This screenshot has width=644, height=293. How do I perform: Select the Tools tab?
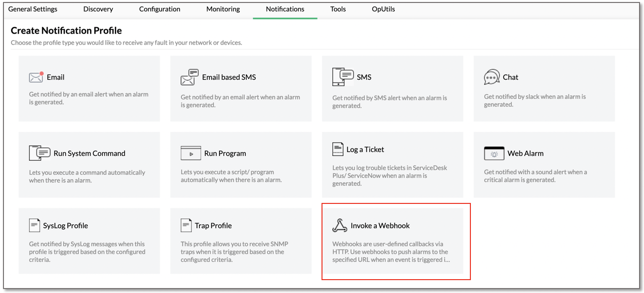(x=338, y=9)
